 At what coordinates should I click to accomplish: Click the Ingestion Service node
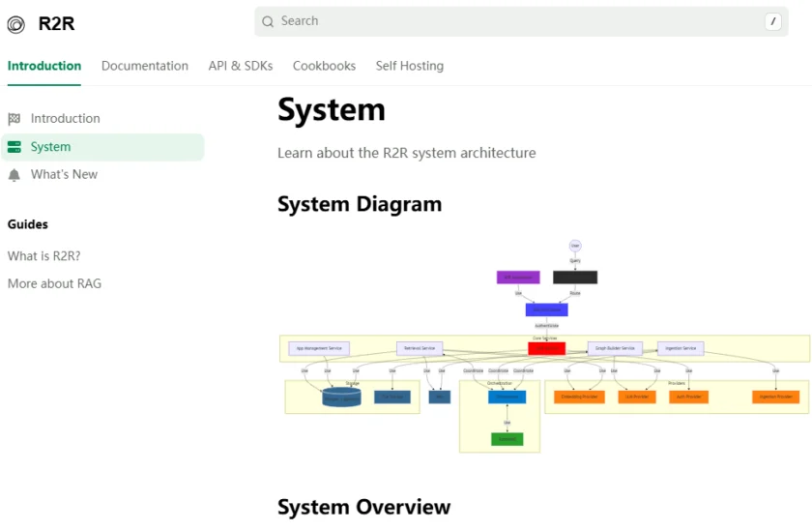[x=681, y=348]
